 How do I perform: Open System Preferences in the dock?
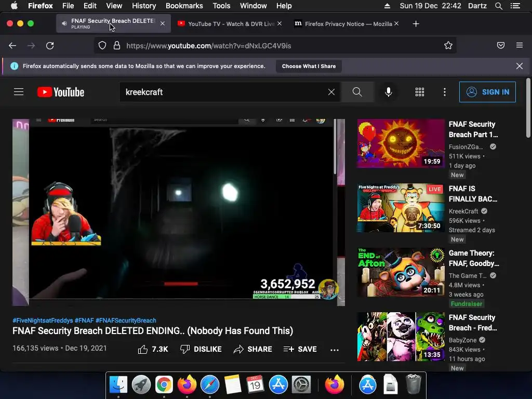[301, 385]
